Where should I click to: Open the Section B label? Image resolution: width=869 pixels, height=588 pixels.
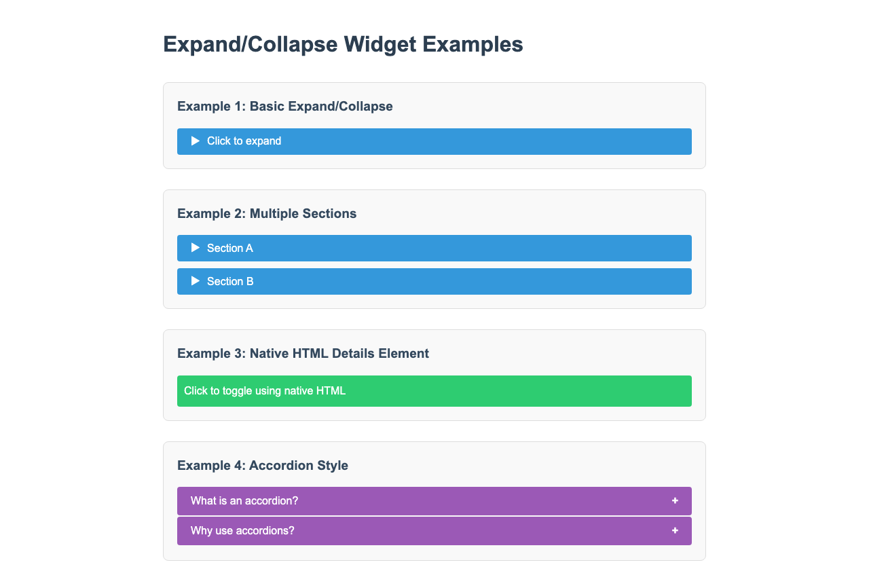click(230, 282)
